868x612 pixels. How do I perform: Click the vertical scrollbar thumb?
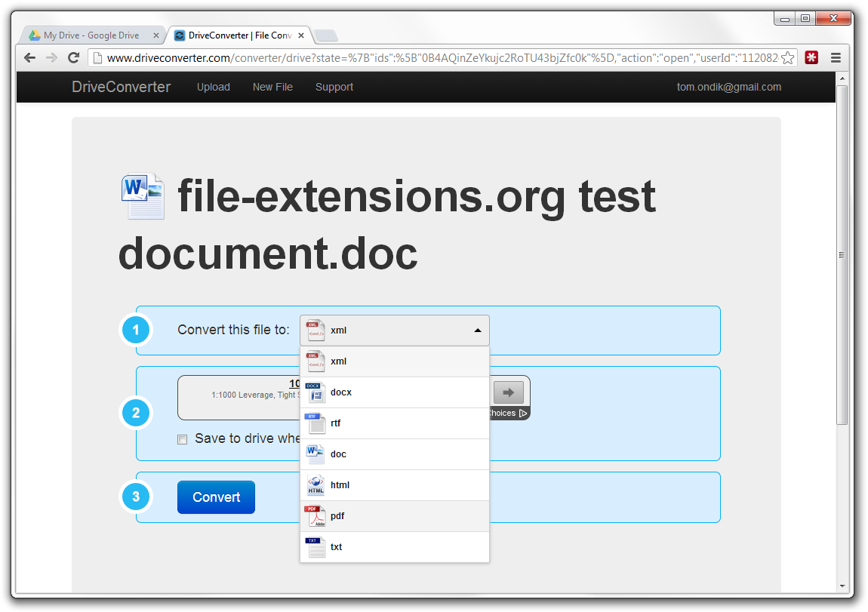click(x=842, y=255)
